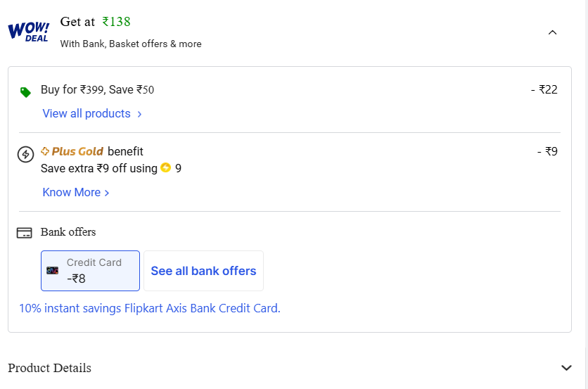This screenshot has width=588, height=389.
Task: Click the green price tag icon
Action: pyautogui.click(x=25, y=92)
